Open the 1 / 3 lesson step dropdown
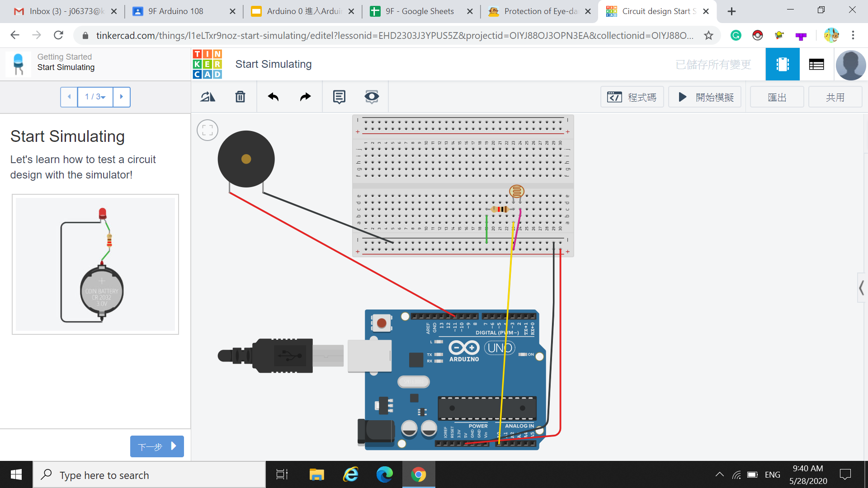The width and height of the screenshot is (868, 488). (95, 97)
